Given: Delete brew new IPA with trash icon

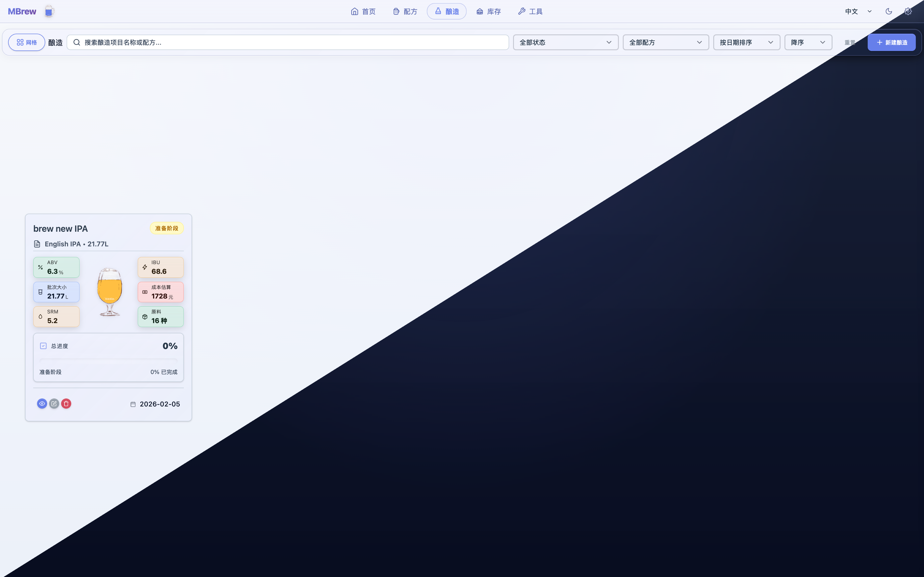Looking at the screenshot, I should 66,403.
